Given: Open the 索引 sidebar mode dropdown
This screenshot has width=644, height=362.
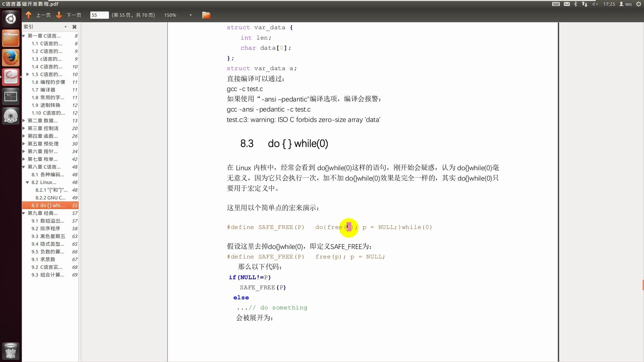Looking at the screenshot, I should [x=65, y=27].
